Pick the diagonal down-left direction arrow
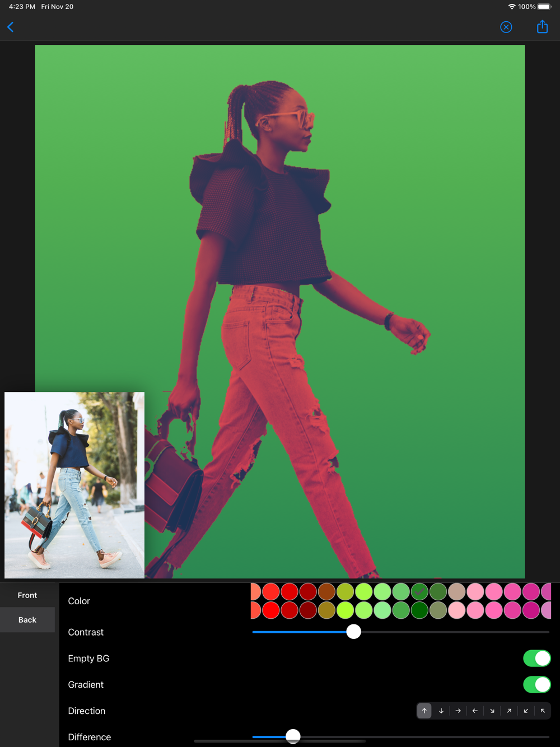560x747 pixels. [526, 711]
